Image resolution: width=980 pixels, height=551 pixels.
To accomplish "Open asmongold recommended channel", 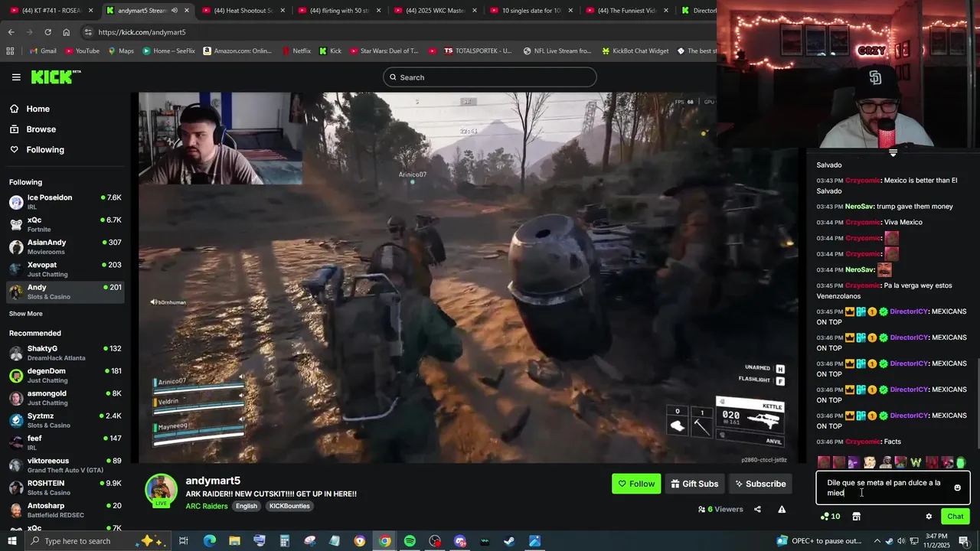I will pyautogui.click(x=65, y=398).
